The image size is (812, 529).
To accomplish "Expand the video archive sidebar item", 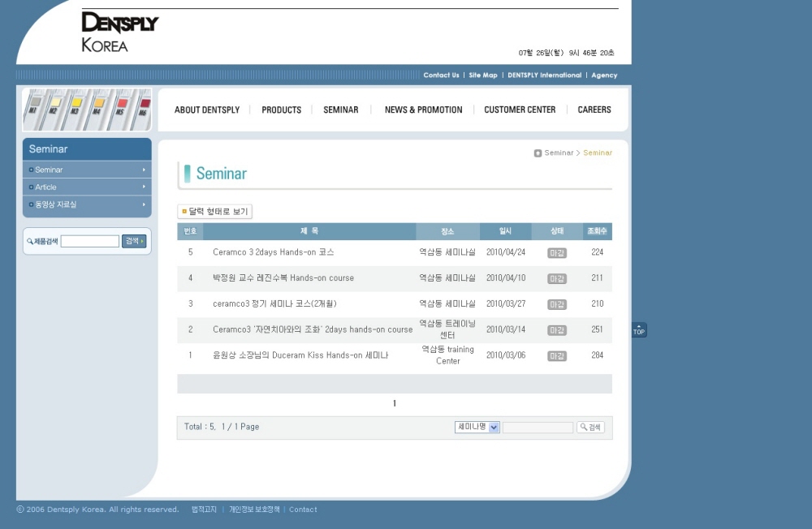I will (87, 204).
